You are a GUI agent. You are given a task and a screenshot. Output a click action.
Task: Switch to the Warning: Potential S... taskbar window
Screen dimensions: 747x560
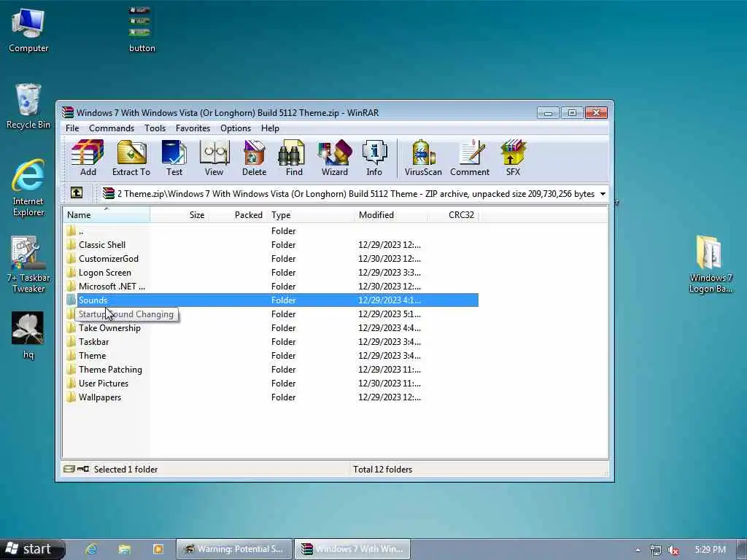(234, 549)
